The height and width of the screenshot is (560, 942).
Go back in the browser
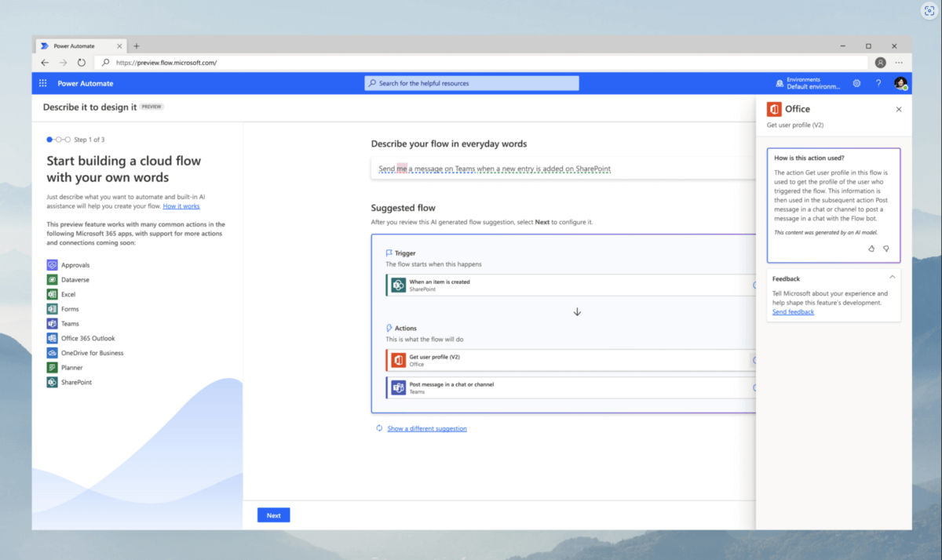click(45, 63)
